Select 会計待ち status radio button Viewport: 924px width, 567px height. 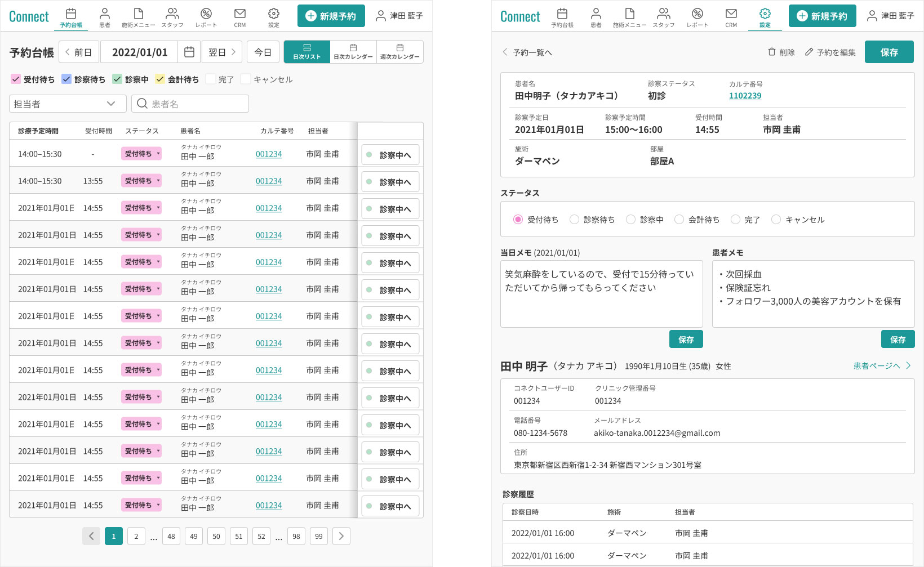click(679, 220)
